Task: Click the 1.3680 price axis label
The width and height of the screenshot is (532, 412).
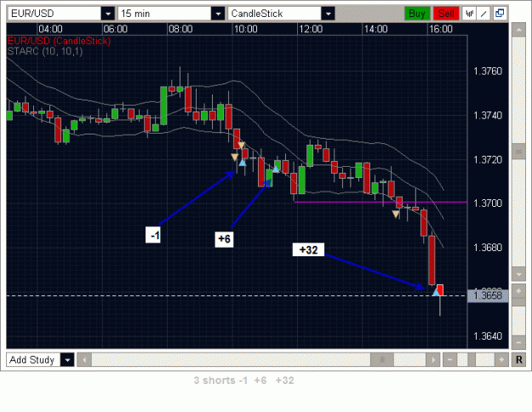Action: pyautogui.click(x=488, y=248)
